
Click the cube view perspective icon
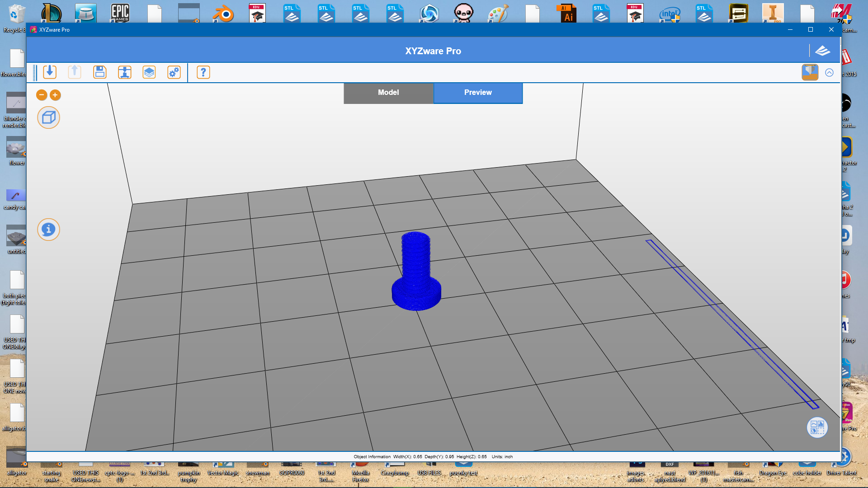(x=48, y=118)
